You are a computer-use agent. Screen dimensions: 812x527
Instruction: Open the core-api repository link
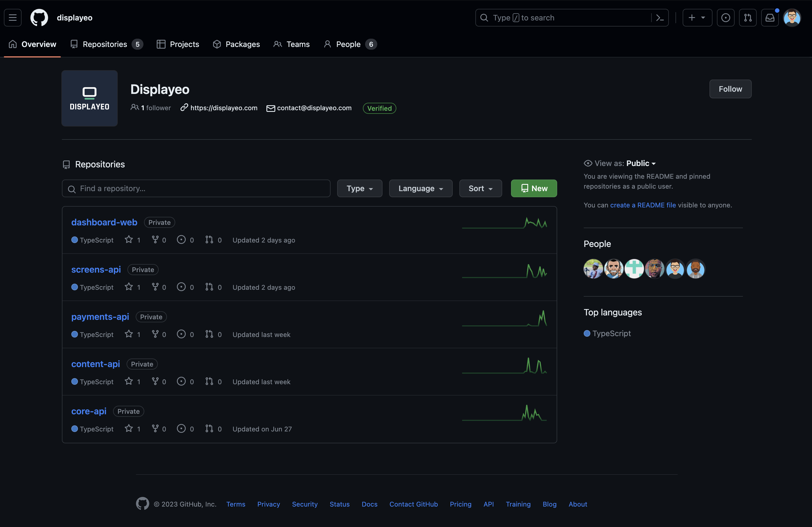(x=89, y=411)
